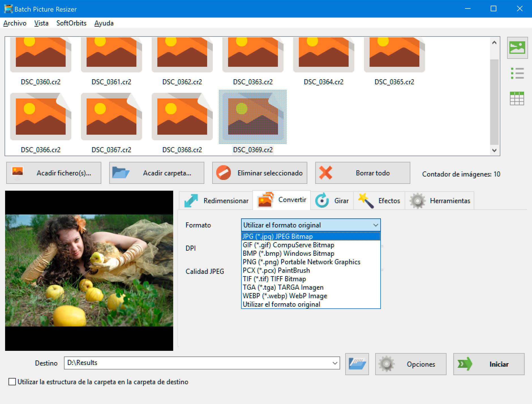Click Acadir carpeta... button
Viewport: 532px width, 404px height.
[157, 173]
